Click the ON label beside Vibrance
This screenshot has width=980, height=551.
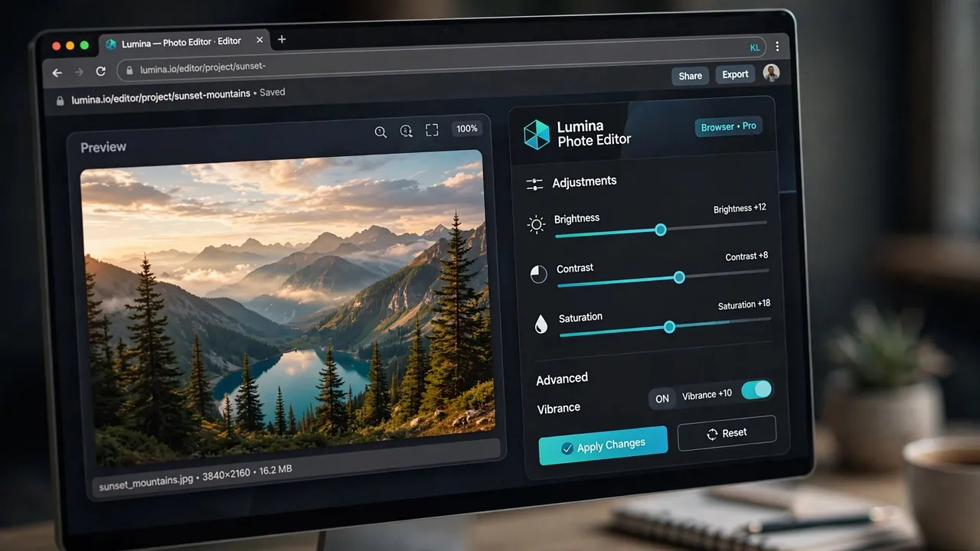(x=662, y=398)
